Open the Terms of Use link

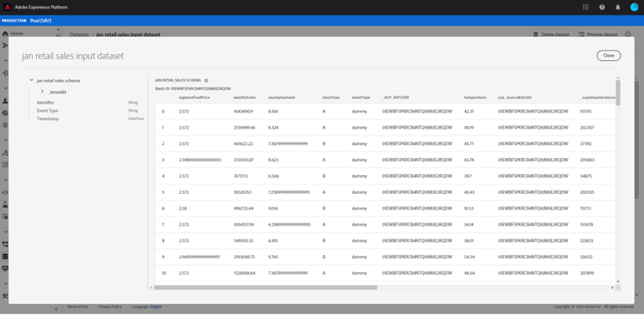[77, 306]
